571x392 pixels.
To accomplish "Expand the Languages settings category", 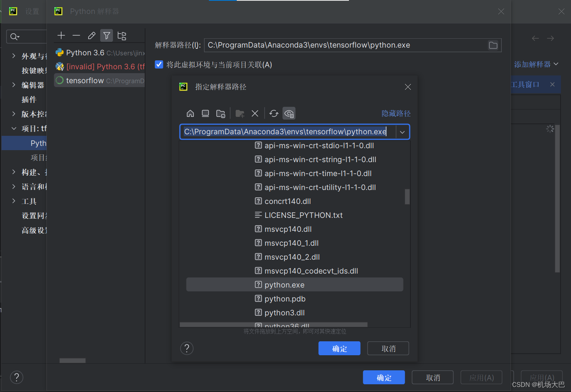I will click(x=14, y=187).
